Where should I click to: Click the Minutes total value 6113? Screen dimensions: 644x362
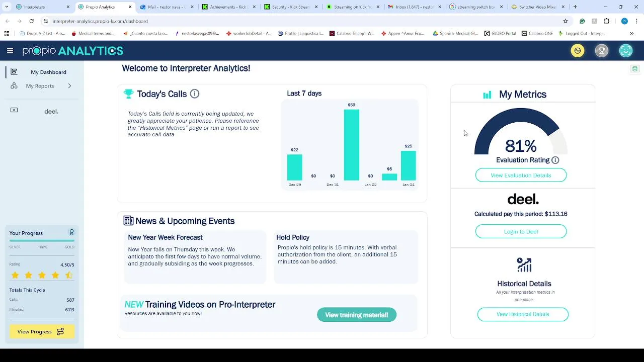(x=69, y=310)
